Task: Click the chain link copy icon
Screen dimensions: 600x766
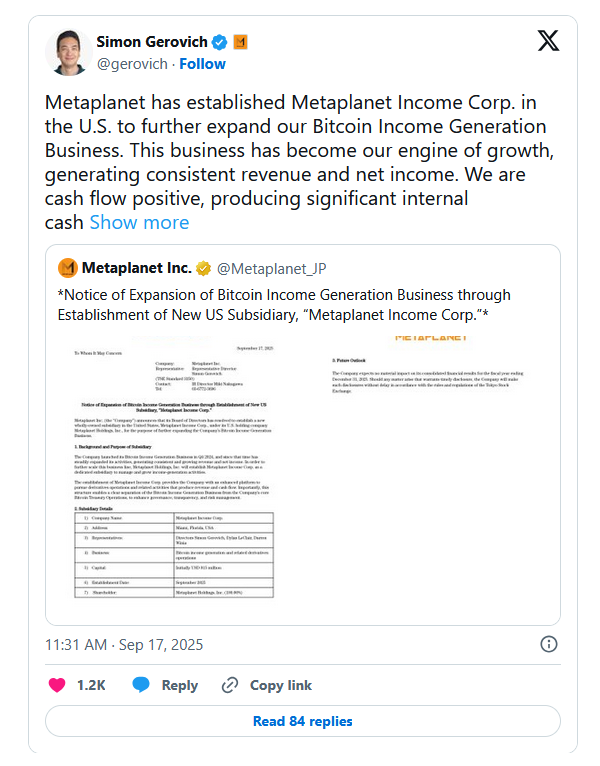Action: pos(230,685)
